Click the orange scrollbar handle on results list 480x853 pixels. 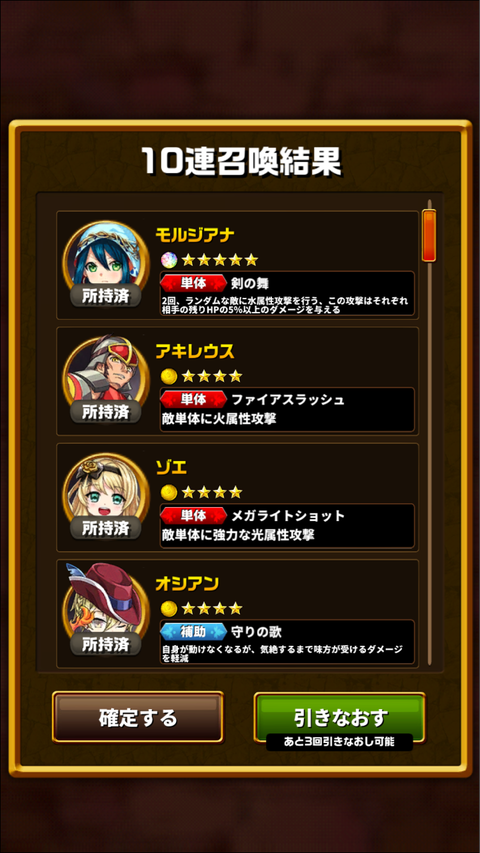[x=429, y=235]
